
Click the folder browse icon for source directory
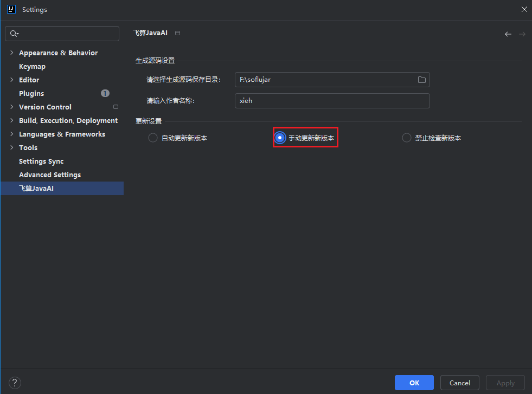pyautogui.click(x=422, y=80)
